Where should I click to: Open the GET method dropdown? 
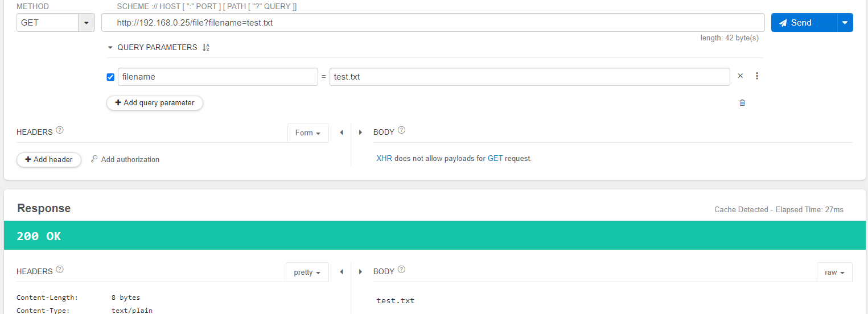click(x=86, y=23)
